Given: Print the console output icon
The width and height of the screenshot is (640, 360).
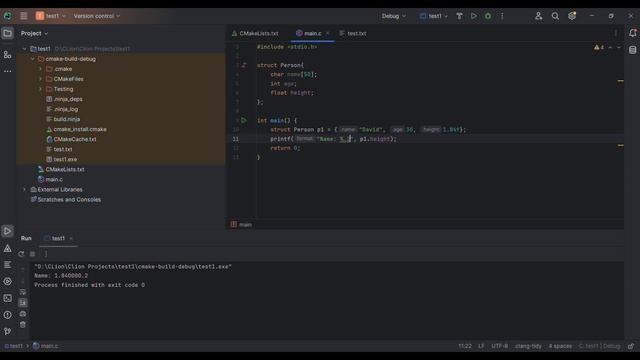Looking at the screenshot, I should click(x=23, y=313).
